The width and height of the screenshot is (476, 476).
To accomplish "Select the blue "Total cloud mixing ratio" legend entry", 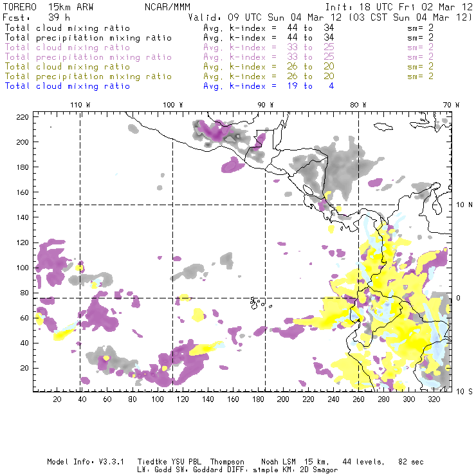I will [x=68, y=86].
